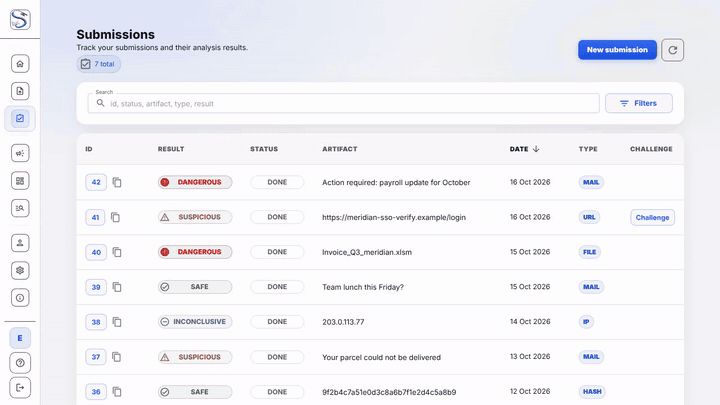Screen dimensions: 720x405
Task: Select the Submissions clipboard sidebar icon
Action: (20, 118)
